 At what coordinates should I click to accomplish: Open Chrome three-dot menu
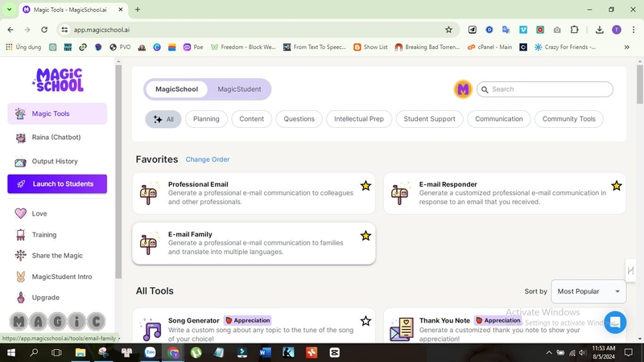click(634, 30)
